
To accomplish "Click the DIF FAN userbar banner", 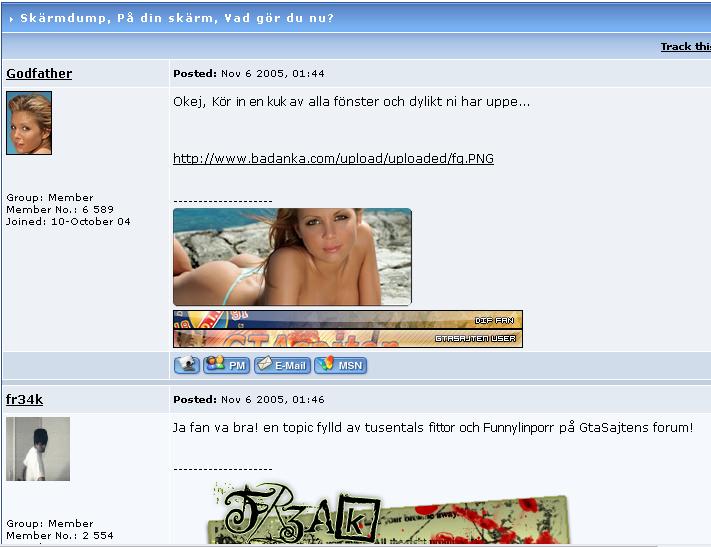I will coord(348,320).
